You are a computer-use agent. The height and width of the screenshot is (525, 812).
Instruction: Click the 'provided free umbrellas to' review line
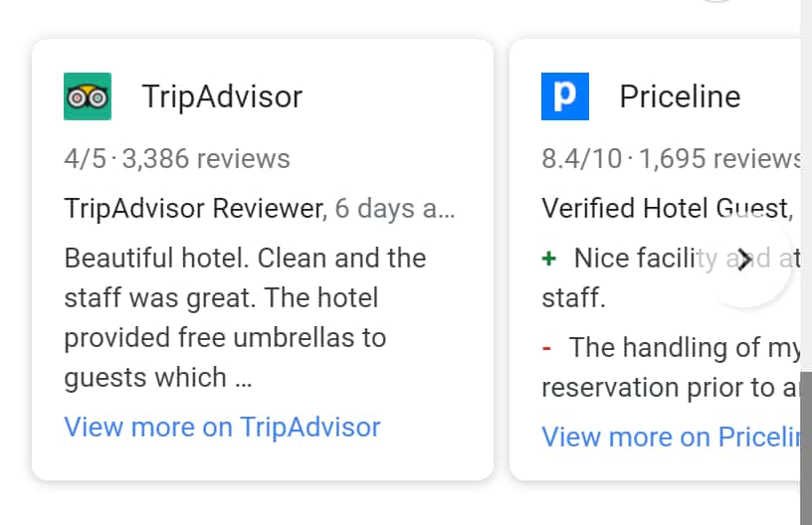click(225, 338)
